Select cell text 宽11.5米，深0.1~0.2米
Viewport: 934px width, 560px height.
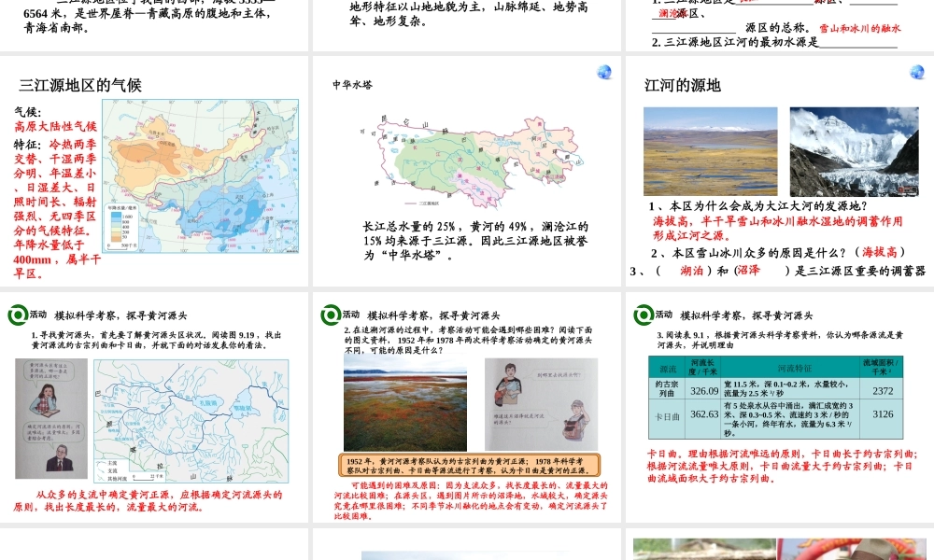coord(788,388)
